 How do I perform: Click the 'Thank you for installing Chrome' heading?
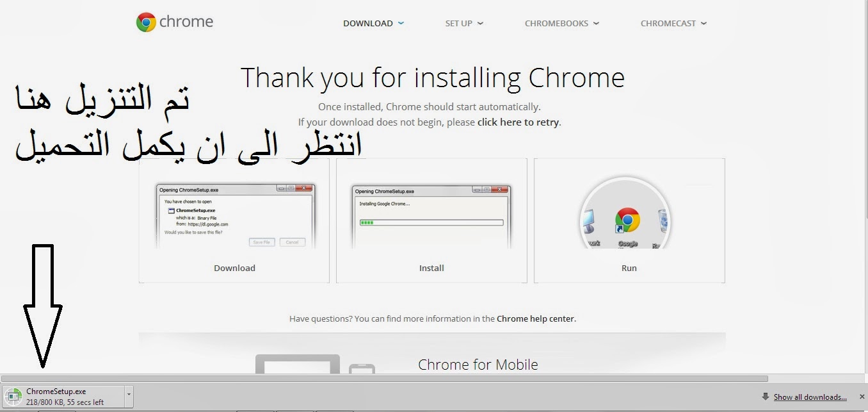(432, 78)
